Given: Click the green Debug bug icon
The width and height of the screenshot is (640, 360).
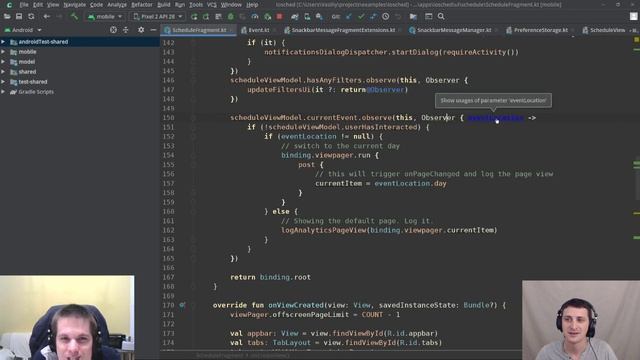Looking at the screenshot, I should pos(231,17).
